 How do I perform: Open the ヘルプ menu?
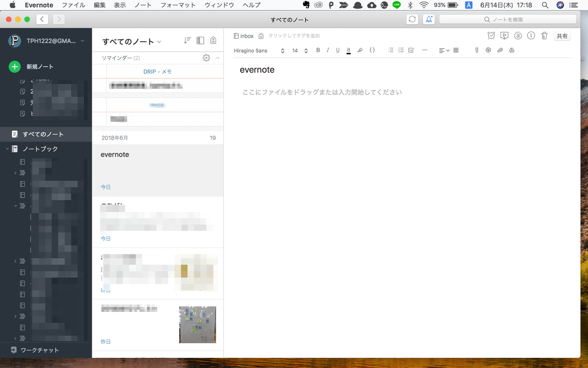(251, 5)
